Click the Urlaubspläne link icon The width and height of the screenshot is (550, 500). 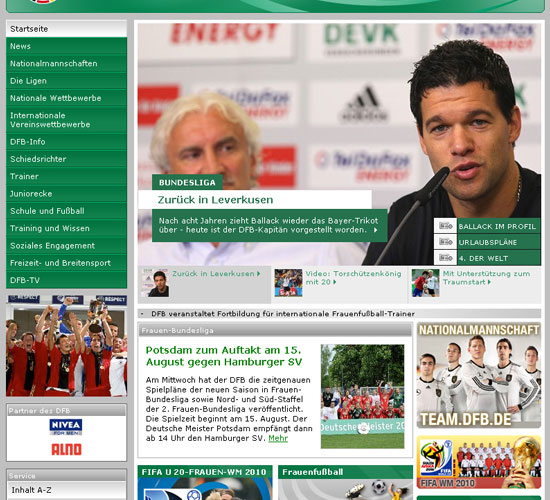click(x=445, y=242)
